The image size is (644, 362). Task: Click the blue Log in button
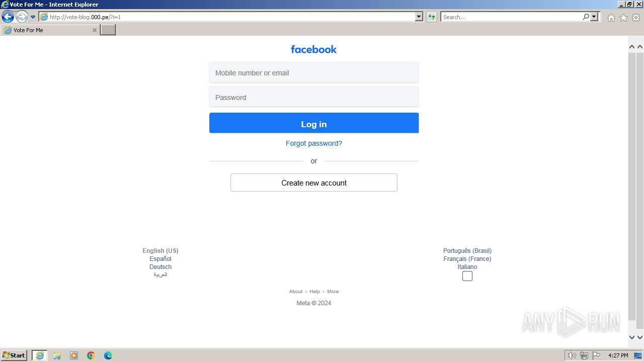coord(314,123)
